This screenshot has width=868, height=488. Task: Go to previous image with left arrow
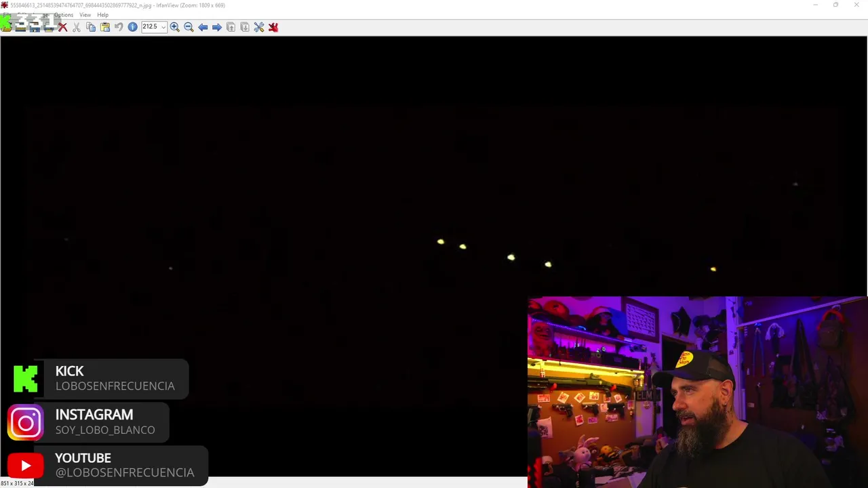[203, 27]
